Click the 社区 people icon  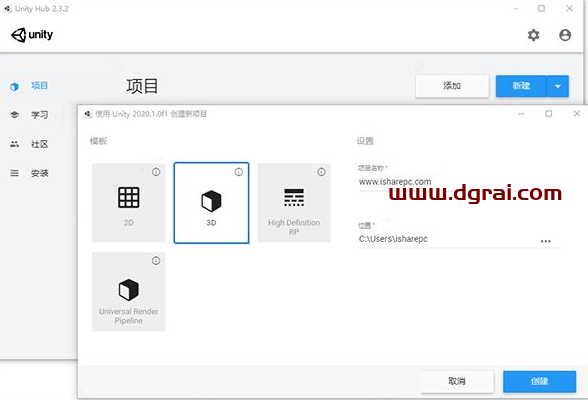tap(14, 144)
